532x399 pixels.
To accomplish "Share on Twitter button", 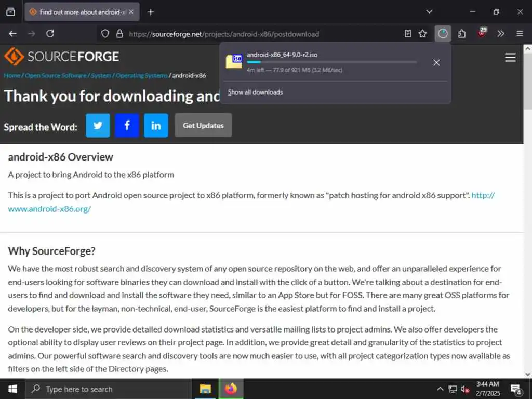I will pyautogui.click(x=98, y=126).
